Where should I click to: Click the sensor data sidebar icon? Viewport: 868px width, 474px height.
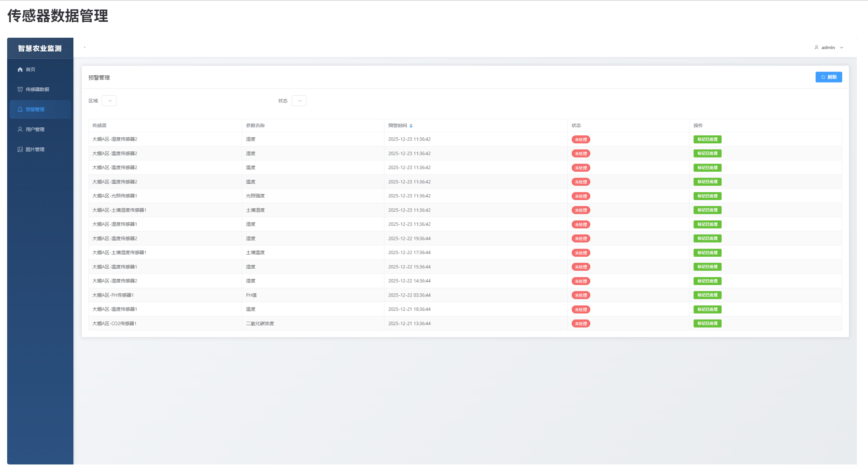pos(20,89)
